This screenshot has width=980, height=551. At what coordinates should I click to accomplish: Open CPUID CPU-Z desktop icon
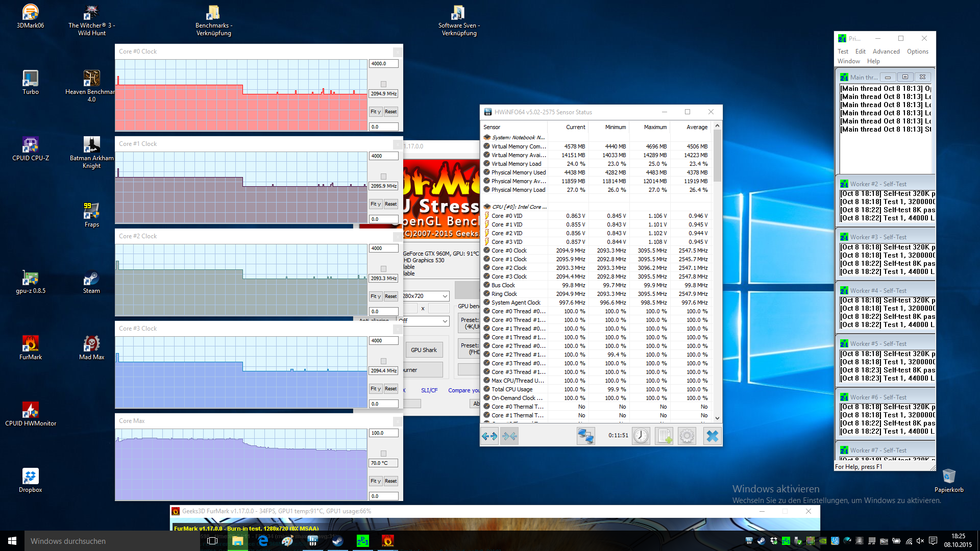(31, 148)
